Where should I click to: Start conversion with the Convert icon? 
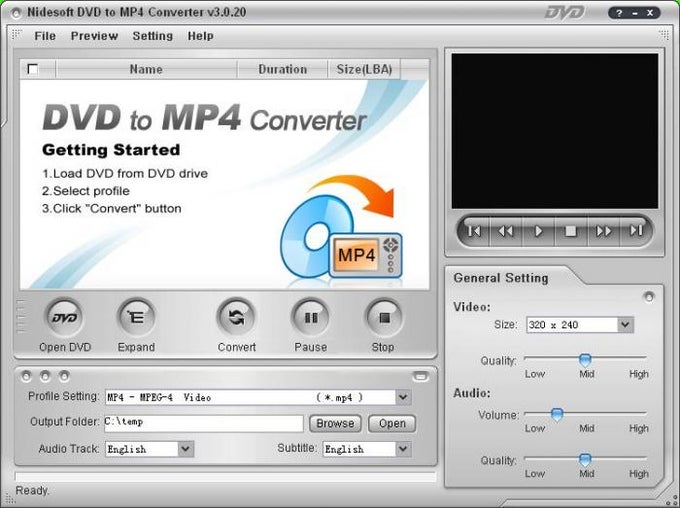pos(236,318)
